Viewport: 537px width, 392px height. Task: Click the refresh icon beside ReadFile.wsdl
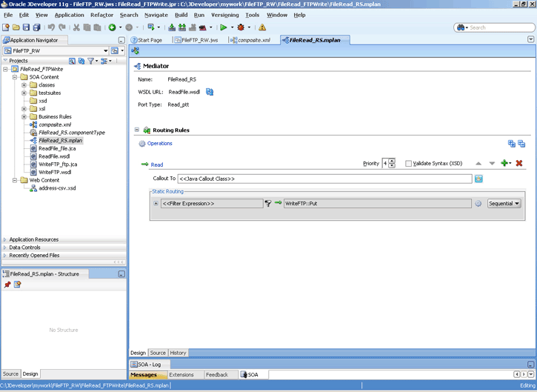click(x=210, y=92)
